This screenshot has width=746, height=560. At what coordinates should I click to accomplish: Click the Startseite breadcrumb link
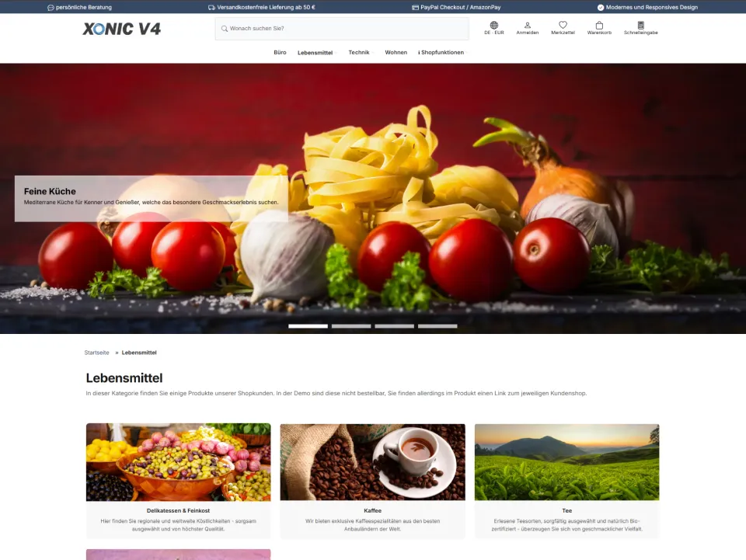[x=96, y=353]
